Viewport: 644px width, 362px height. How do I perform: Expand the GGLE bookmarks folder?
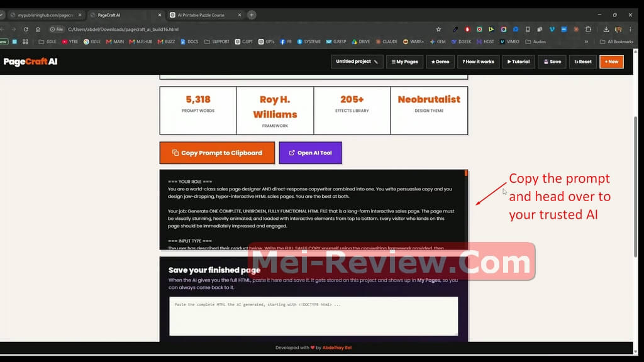47,41
